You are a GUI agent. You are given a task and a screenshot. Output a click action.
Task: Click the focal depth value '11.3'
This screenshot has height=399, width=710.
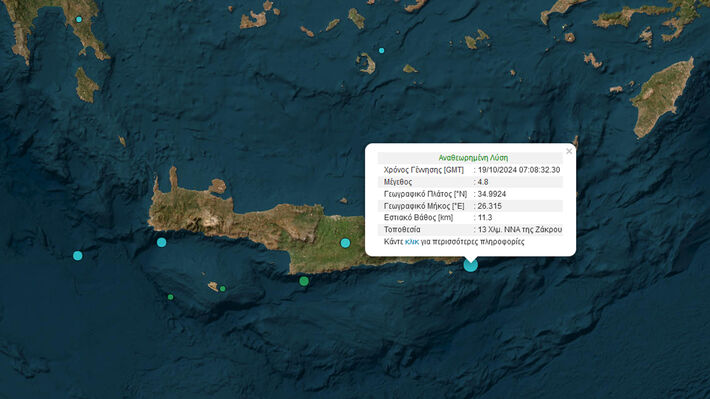(x=485, y=217)
